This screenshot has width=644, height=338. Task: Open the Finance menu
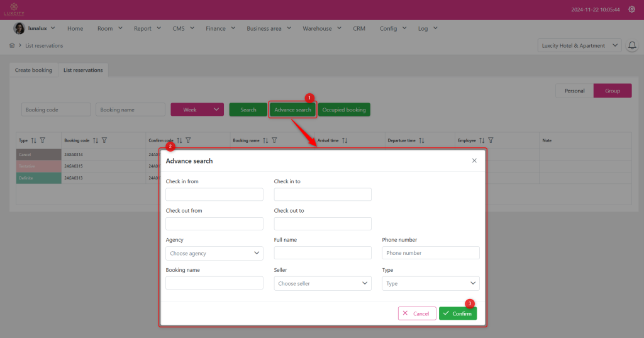click(x=220, y=28)
